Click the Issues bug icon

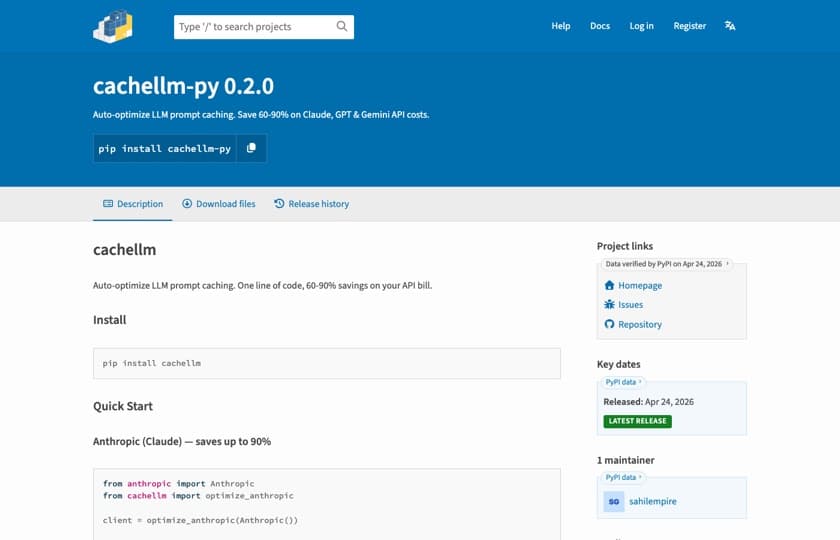pos(609,304)
